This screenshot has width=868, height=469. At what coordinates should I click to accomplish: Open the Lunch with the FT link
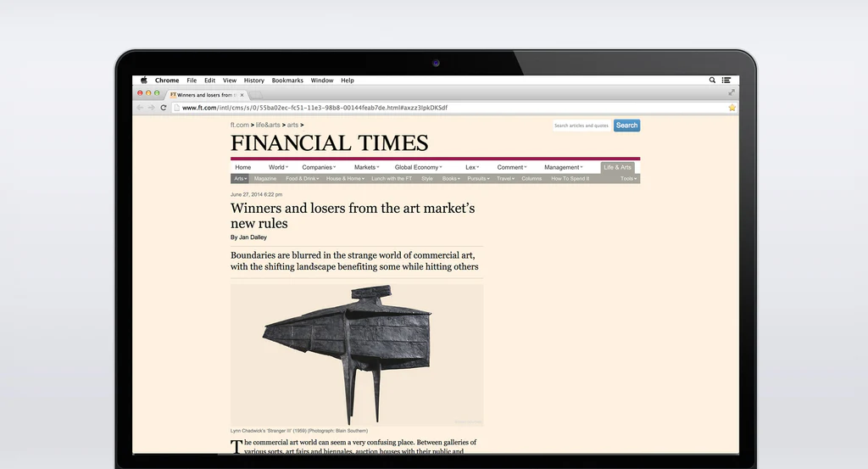392,179
